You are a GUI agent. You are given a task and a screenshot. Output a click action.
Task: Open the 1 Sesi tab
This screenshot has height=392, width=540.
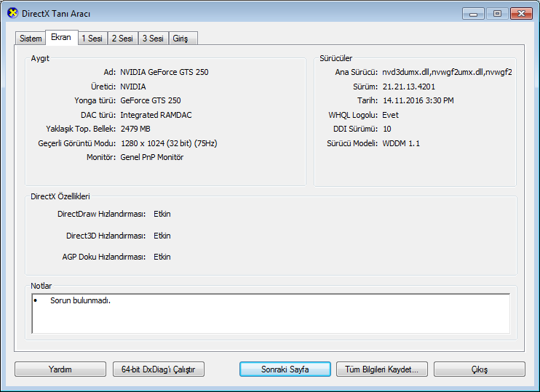click(x=92, y=39)
